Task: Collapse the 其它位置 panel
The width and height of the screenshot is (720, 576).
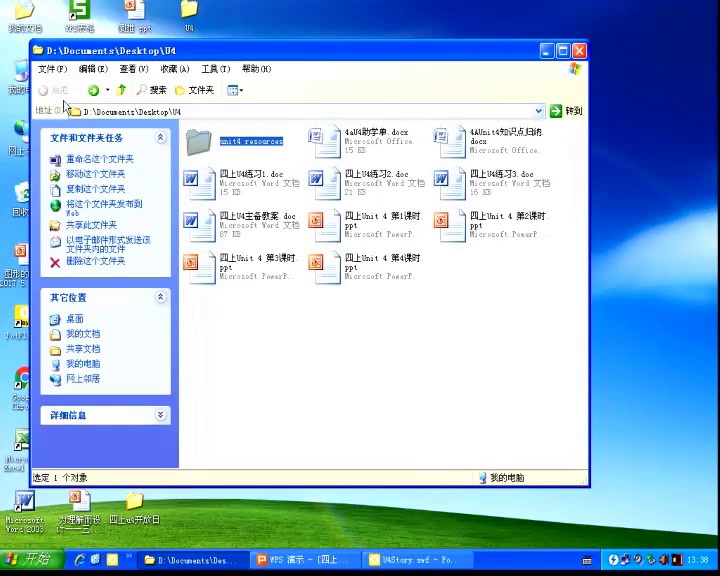Action: 161,297
